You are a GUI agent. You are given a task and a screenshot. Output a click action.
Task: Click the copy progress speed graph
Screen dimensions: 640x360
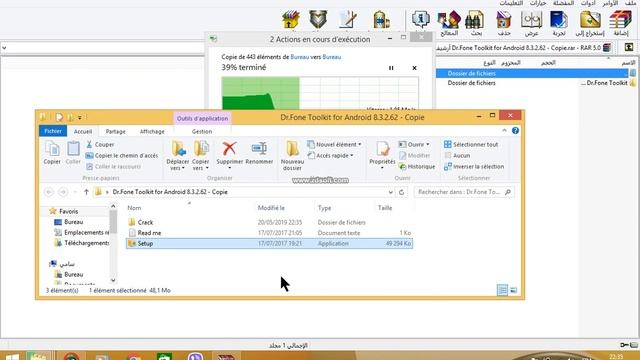click(320, 93)
